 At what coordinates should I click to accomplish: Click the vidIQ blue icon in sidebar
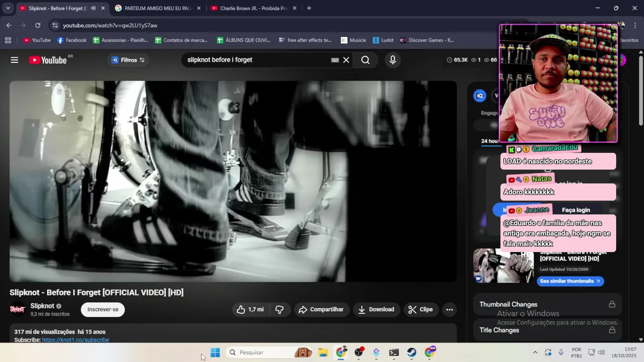point(480,96)
